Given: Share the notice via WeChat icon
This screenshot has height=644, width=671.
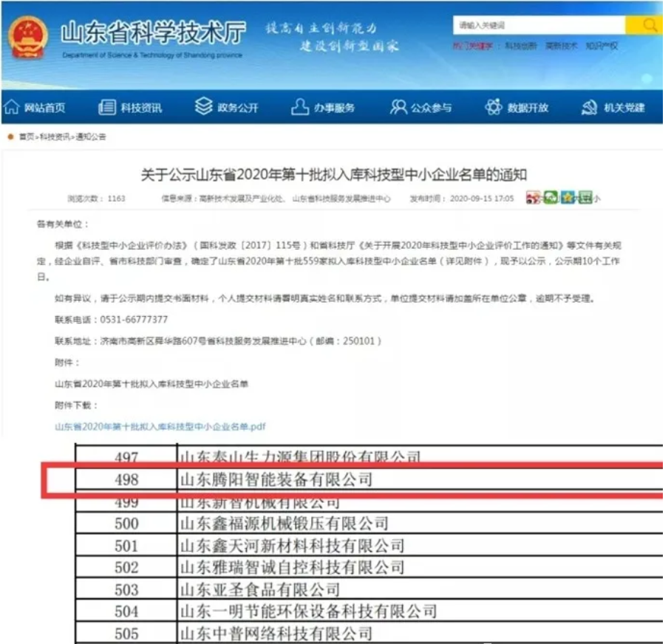Looking at the screenshot, I should click(551, 197).
